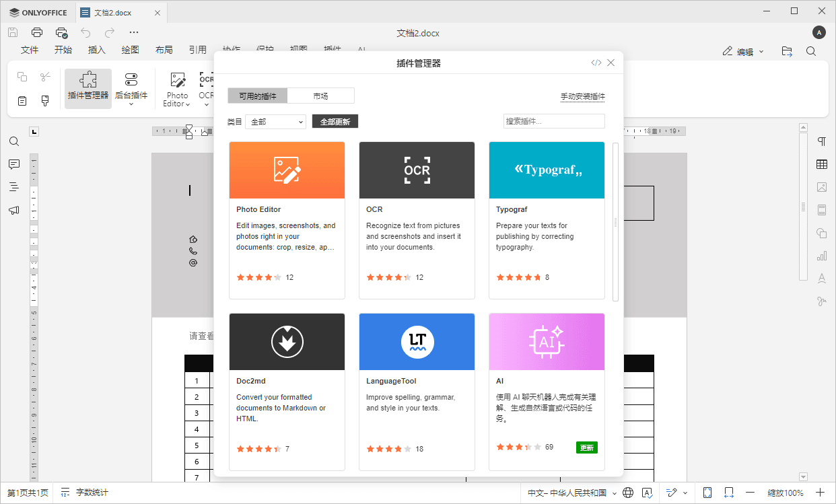Expand the 编辑 editing mode dropdown
The width and height of the screenshot is (836, 504).
744,52
